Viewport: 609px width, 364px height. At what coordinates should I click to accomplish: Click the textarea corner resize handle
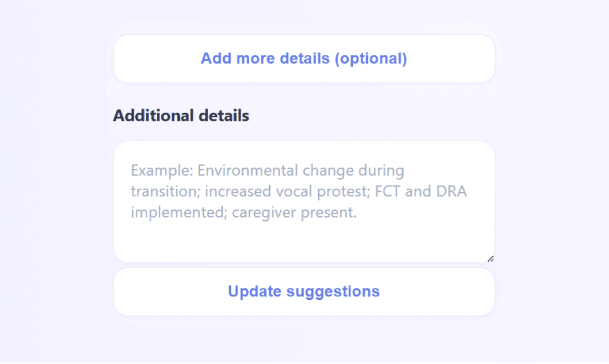point(490,257)
